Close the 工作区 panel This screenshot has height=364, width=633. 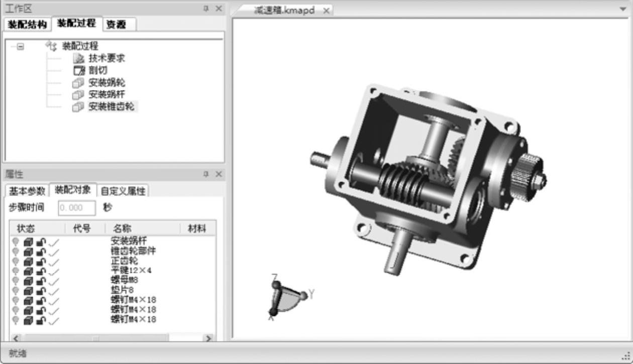pyautogui.click(x=219, y=9)
